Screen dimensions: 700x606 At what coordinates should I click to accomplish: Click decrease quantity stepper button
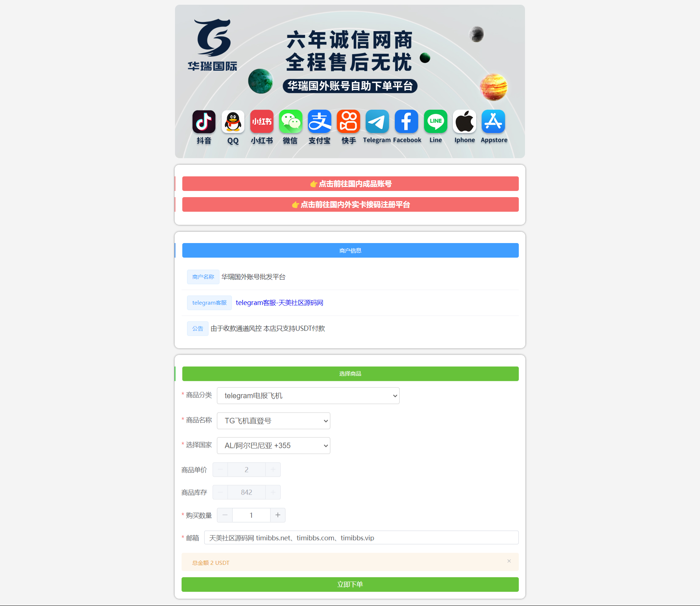225,515
